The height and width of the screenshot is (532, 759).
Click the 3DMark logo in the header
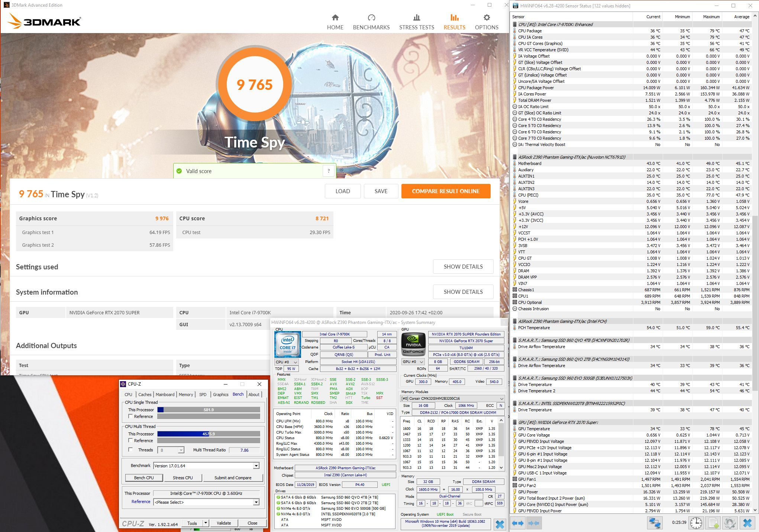44,21
